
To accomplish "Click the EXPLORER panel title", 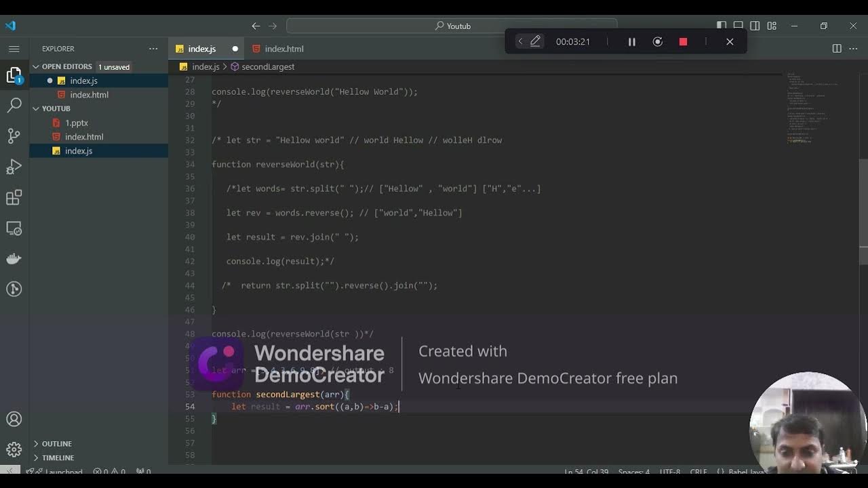I will pos(58,49).
